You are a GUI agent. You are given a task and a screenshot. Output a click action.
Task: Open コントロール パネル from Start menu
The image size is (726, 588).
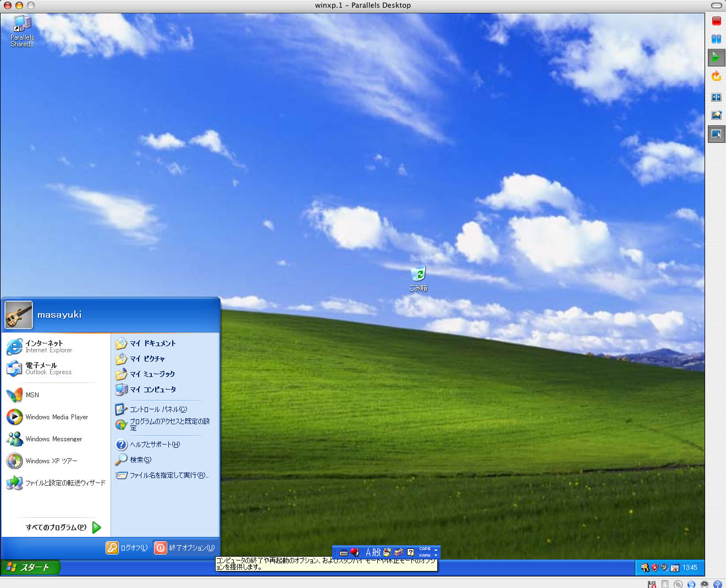tap(157, 409)
